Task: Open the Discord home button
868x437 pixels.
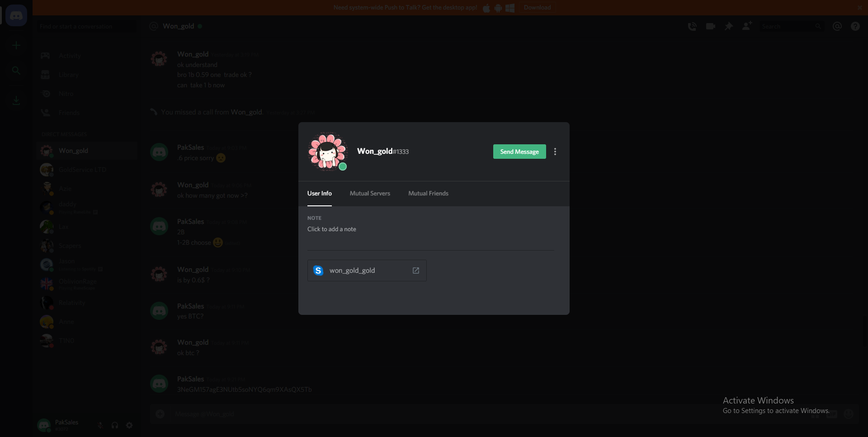Action: (16, 15)
